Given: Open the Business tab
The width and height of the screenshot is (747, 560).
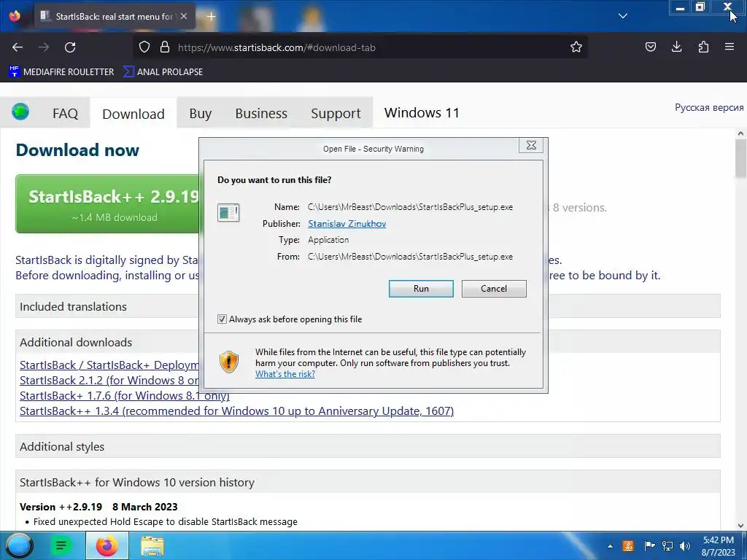Looking at the screenshot, I should 261,113.
